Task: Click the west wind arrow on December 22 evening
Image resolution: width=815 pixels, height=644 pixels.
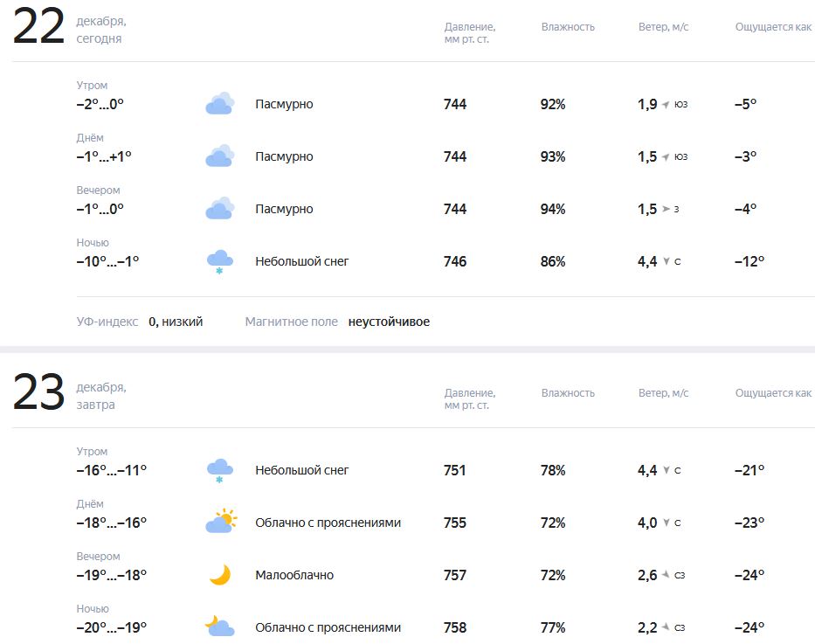Action: [x=666, y=209]
